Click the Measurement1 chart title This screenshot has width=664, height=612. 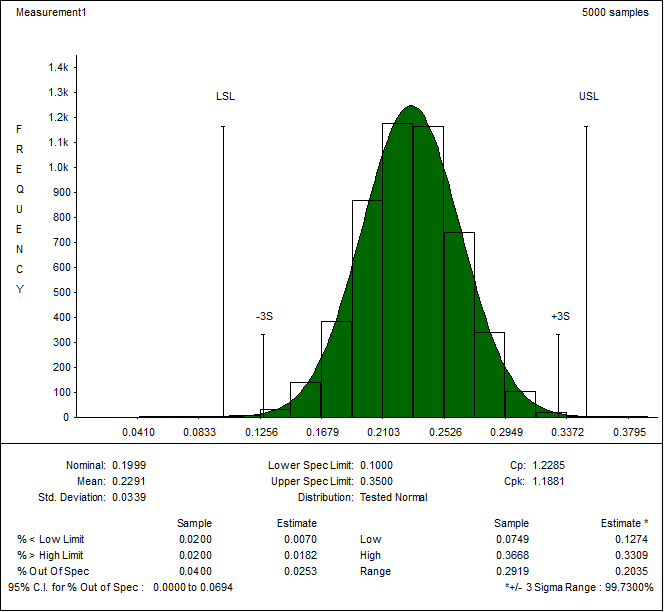[51, 12]
